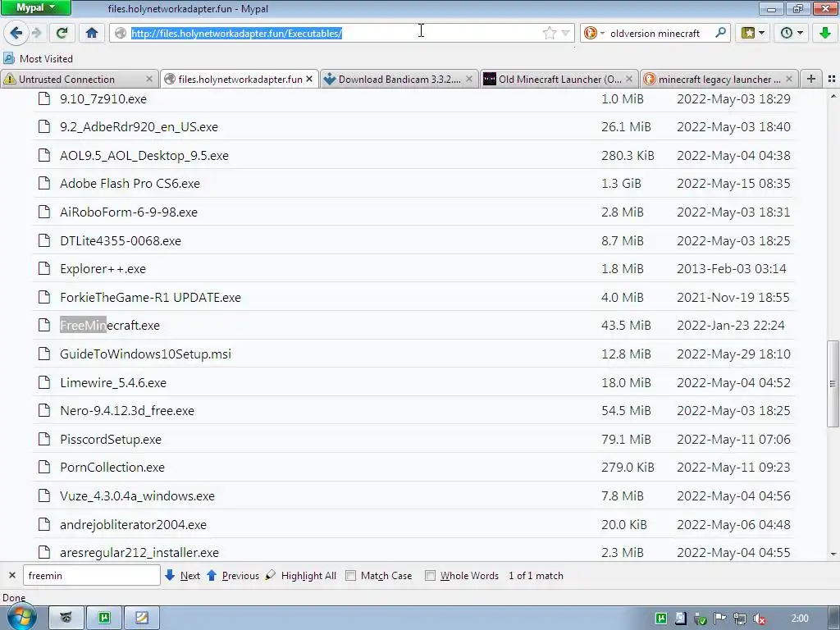Click the scrollbar down arrow

pyautogui.click(x=833, y=554)
